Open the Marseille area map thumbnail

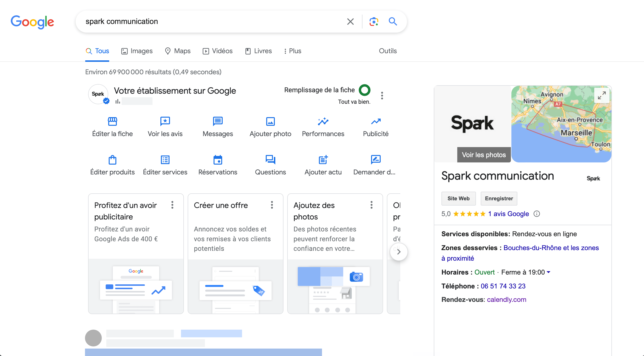[x=561, y=124]
